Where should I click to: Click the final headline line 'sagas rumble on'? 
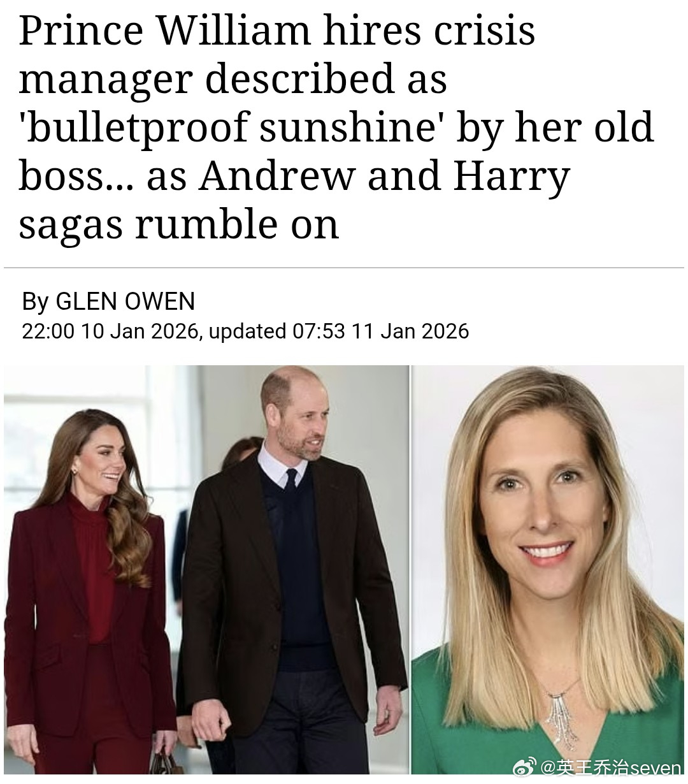coord(178,224)
